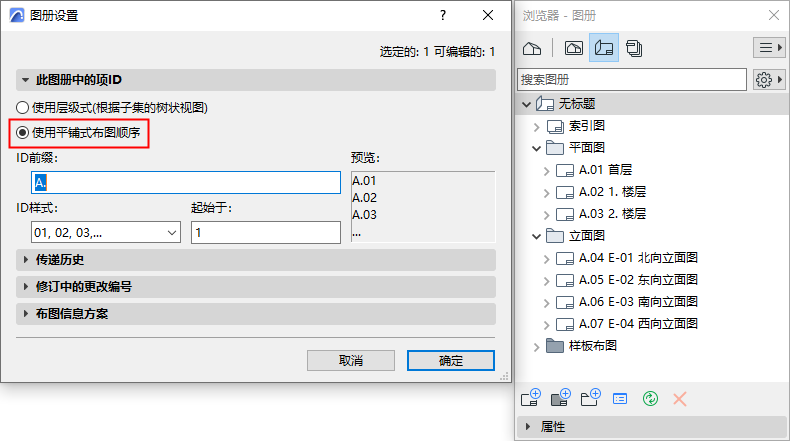The width and height of the screenshot is (790, 441).
Task: Expand the 修订中的更改编号 section
Action: (25, 287)
